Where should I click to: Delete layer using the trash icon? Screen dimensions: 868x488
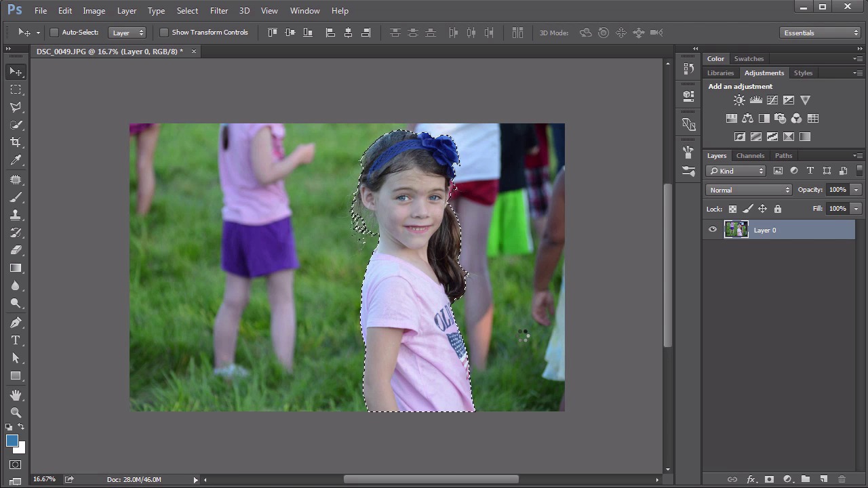(x=842, y=479)
